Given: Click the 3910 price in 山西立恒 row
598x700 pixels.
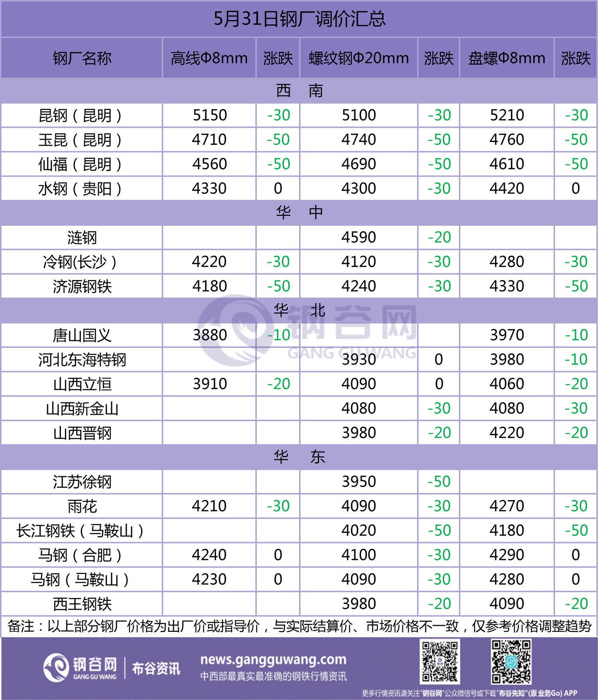Looking at the screenshot, I should pyautogui.click(x=210, y=384).
